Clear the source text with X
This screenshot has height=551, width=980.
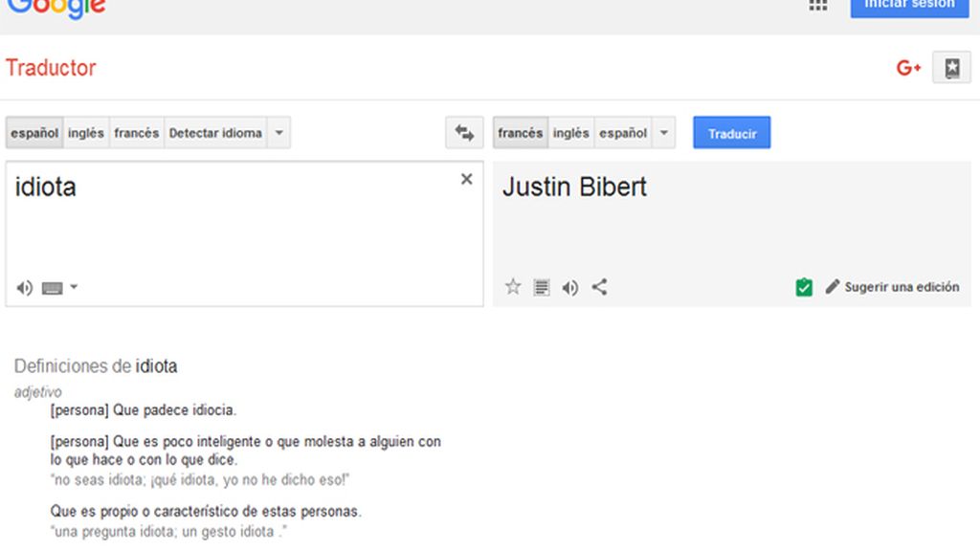click(466, 179)
